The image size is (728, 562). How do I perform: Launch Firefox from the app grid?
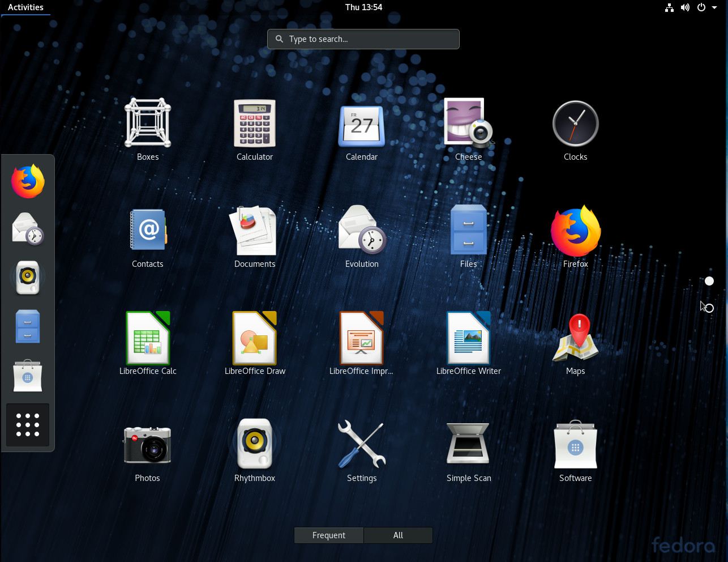(x=575, y=237)
